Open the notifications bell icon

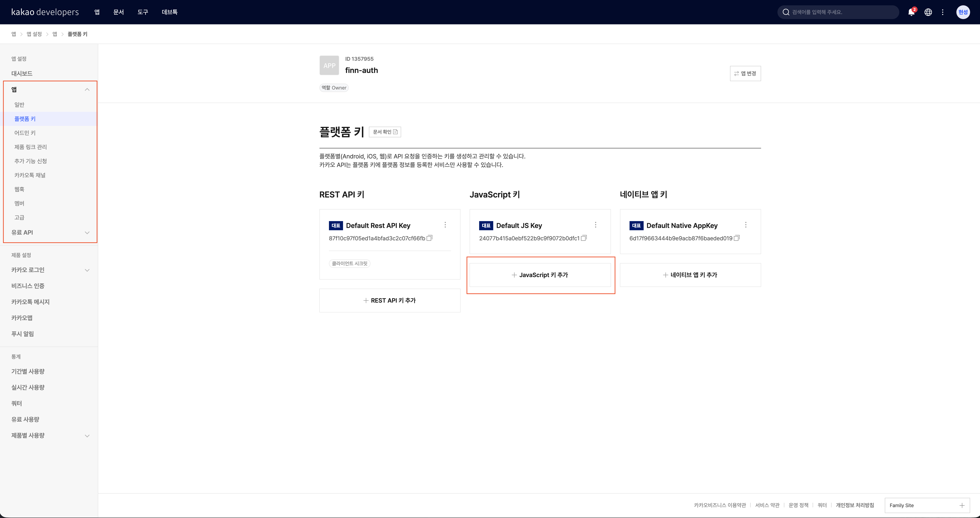911,12
